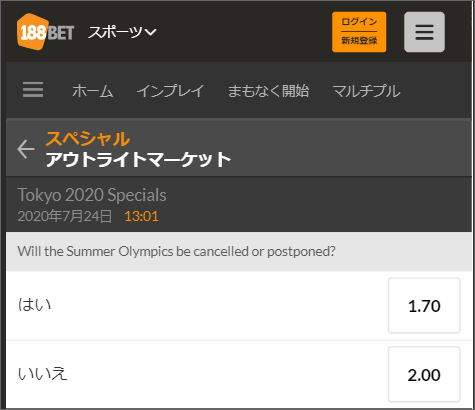Open the マルチプル tab
The image size is (475, 410).
point(366,91)
